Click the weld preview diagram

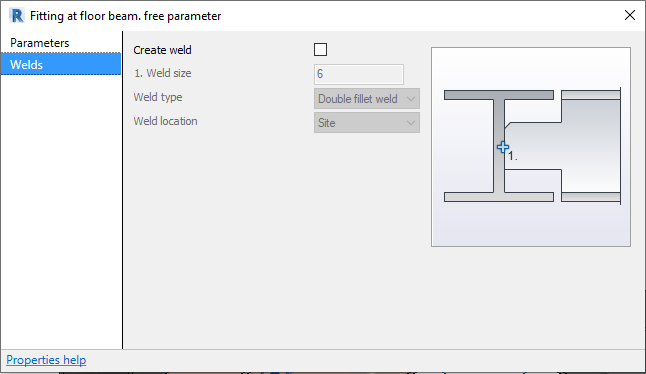(531, 147)
